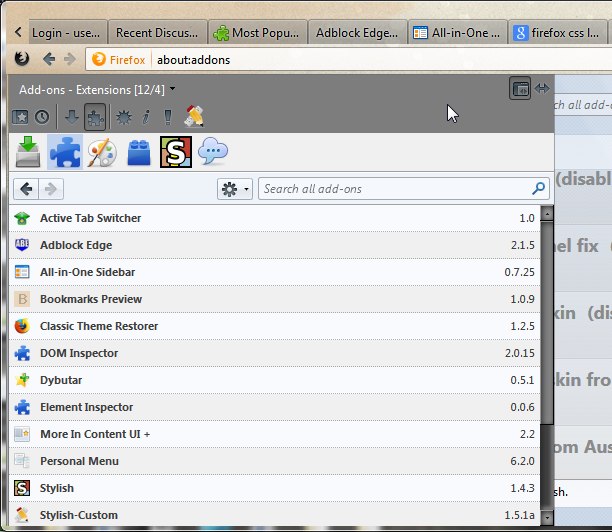Select Personal Menu extension row
The width and height of the screenshot is (612, 532).
tap(274, 461)
